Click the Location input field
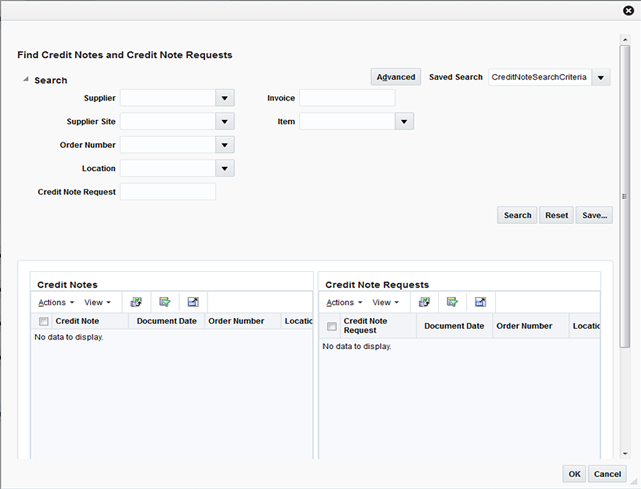The image size is (641, 489). tap(168, 168)
